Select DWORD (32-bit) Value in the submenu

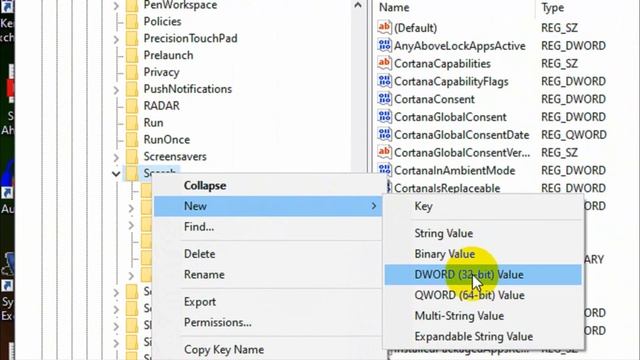click(483, 275)
